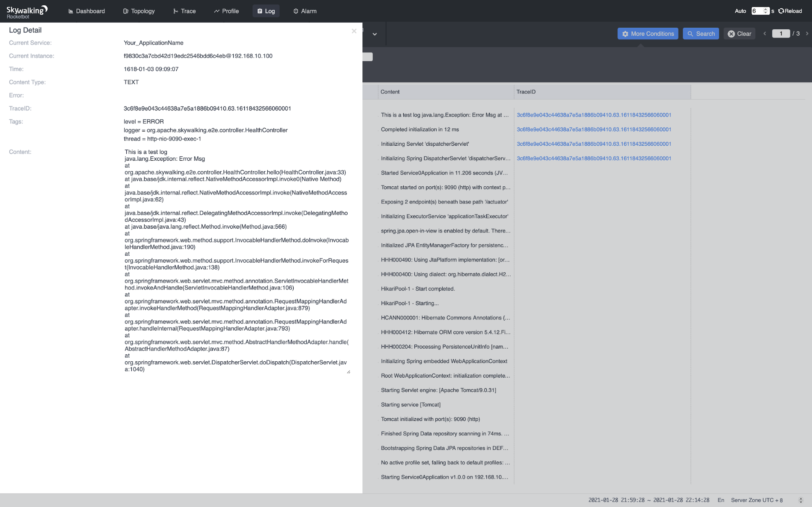Click the Reload icon to refresh logs
This screenshot has width=812, height=507.
[781, 11]
